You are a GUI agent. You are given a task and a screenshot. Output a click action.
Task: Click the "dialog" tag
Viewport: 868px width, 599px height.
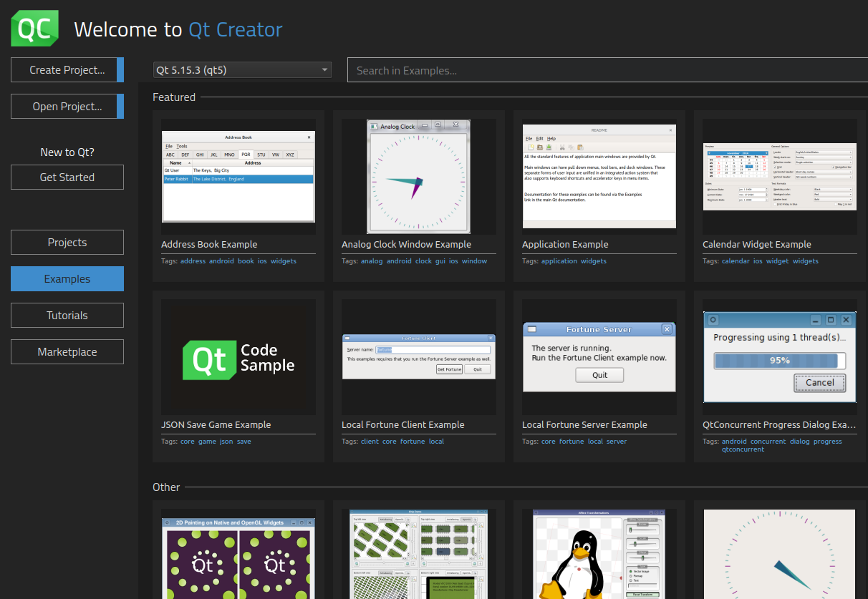(800, 442)
